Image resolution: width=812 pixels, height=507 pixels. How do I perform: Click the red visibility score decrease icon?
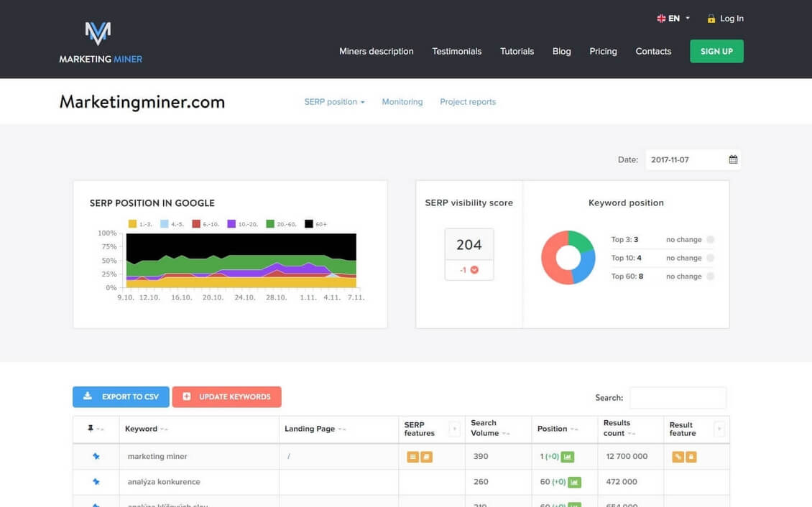[474, 270]
